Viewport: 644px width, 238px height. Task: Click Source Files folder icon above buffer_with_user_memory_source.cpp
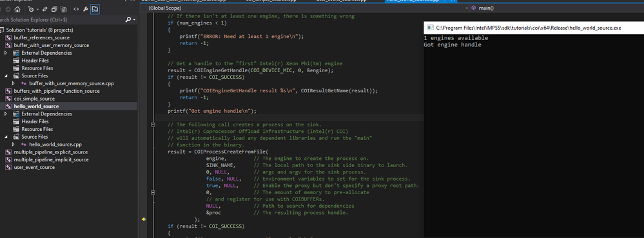(x=16, y=75)
